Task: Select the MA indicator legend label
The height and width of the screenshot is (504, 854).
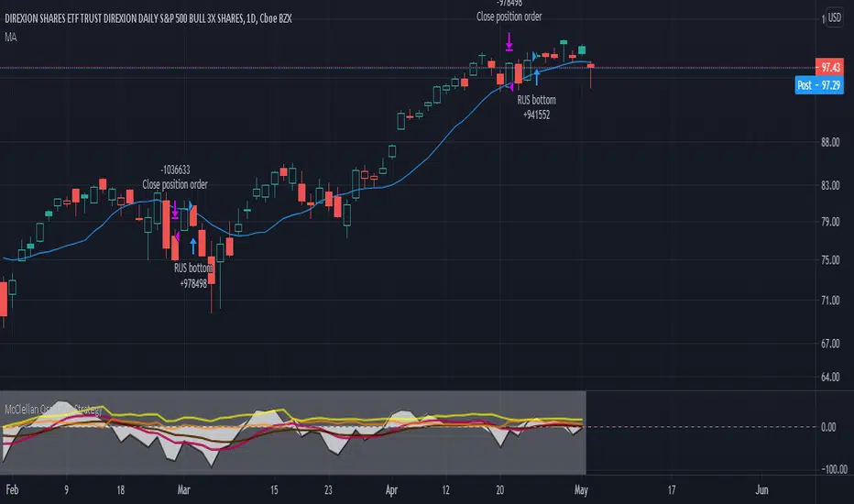Action: click(x=11, y=37)
